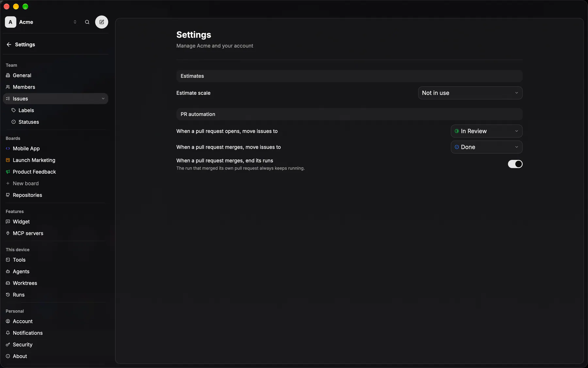Toggle end runs on merge switch
The image size is (588, 368).
click(x=515, y=164)
